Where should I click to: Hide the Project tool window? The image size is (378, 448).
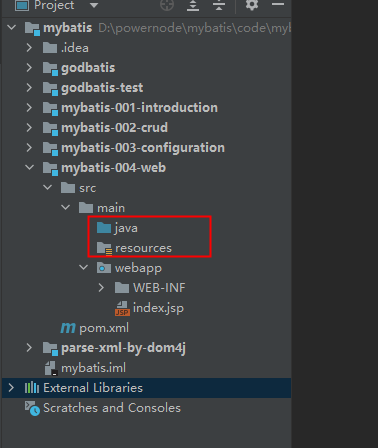coord(278,4)
